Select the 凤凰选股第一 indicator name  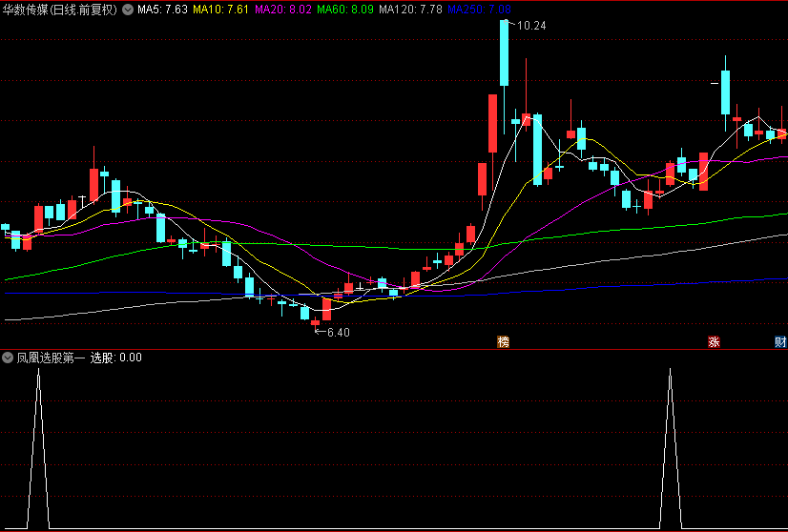(51, 358)
